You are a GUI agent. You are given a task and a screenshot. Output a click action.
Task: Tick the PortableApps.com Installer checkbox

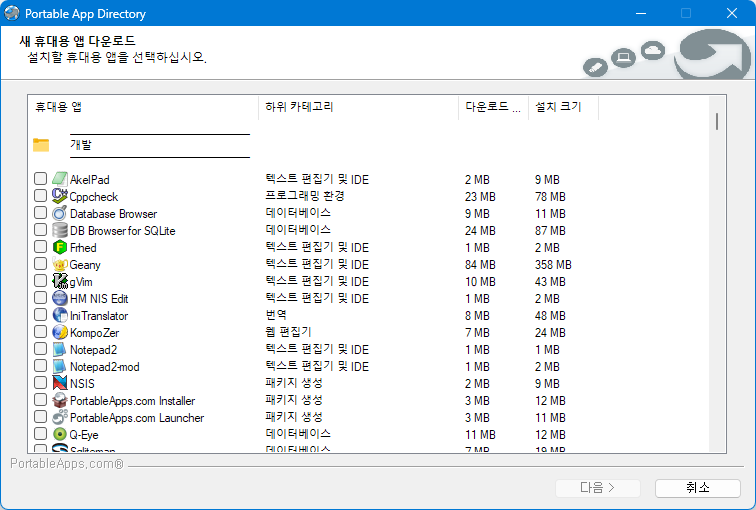(40, 400)
